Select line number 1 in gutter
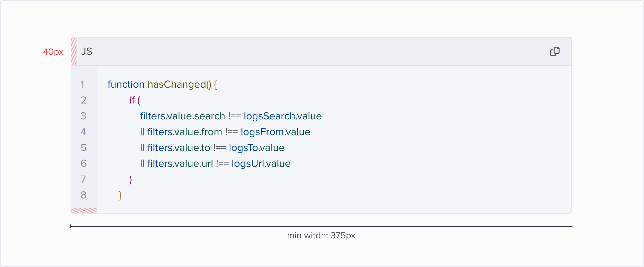 (x=82, y=84)
